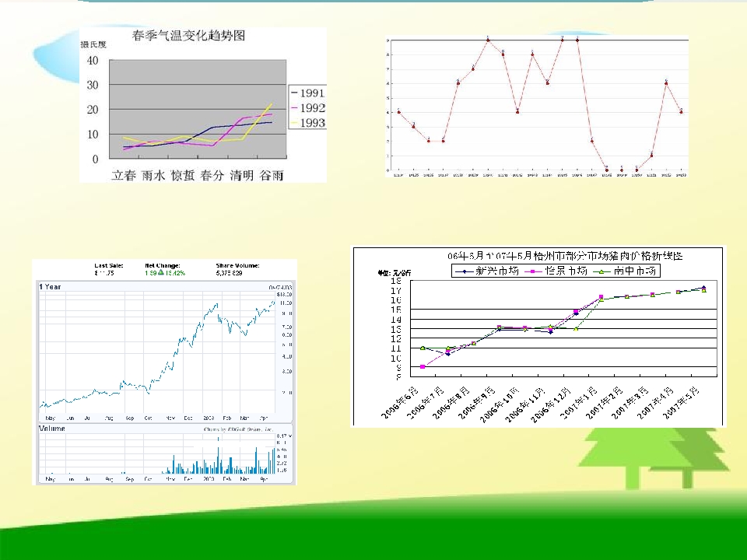Click the Volume panel label
The width and height of the screenshot is (747, 560).
53,429
